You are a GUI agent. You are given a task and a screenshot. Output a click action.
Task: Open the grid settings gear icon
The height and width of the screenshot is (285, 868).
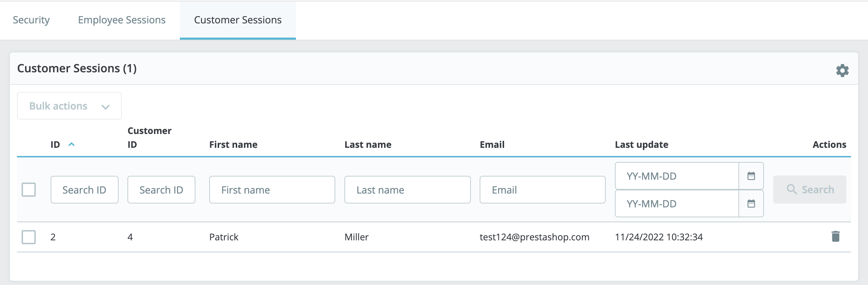(842, 71)
